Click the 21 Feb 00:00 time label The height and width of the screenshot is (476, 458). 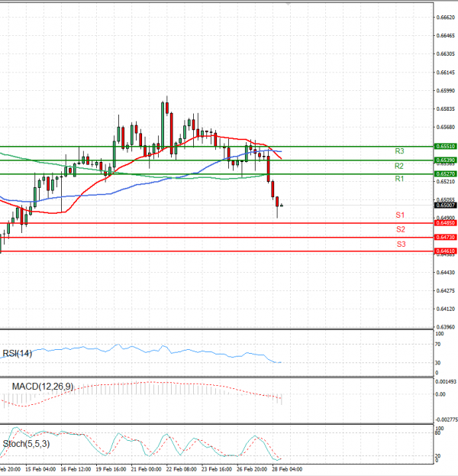[147, 469]
